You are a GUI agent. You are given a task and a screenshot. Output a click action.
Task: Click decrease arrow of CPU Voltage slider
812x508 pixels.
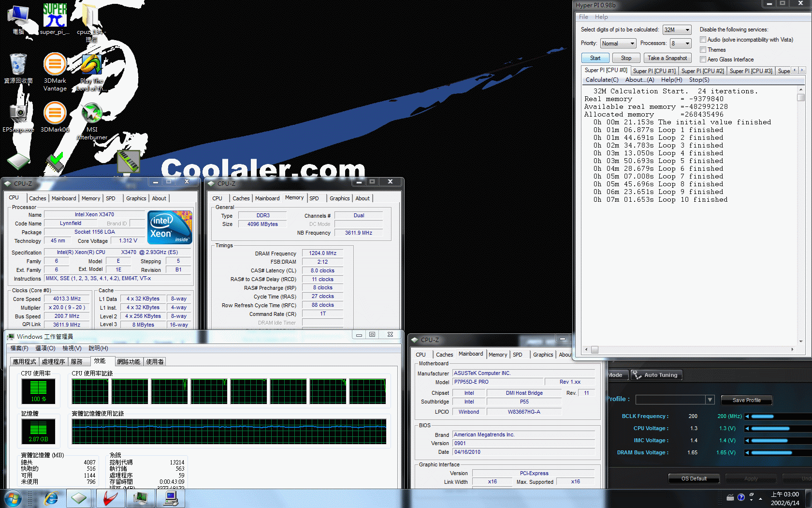click(x=747, y=428)
